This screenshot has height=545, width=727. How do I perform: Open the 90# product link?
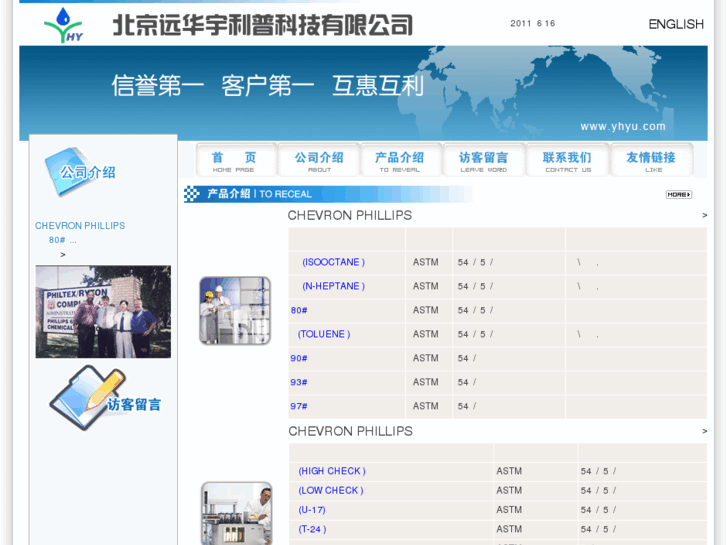click(x=299, y=358)
